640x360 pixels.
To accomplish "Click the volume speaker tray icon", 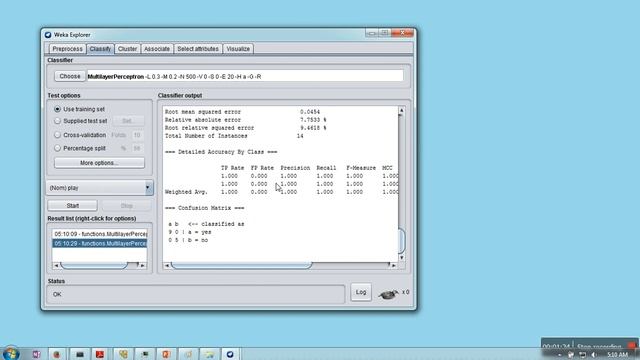I will click(594, 355).
